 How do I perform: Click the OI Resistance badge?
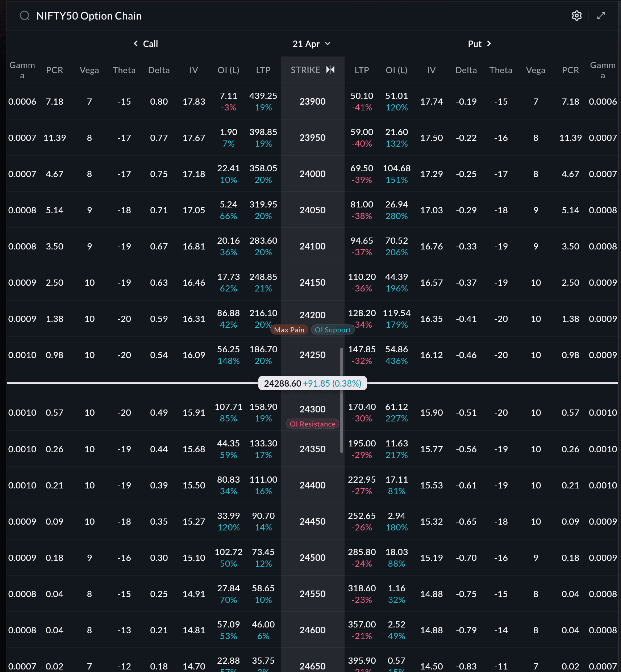[x=312, y=424]
